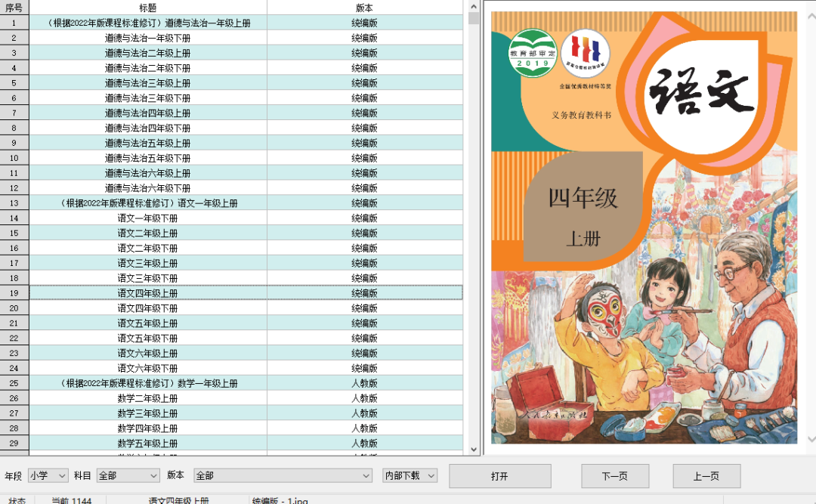Click the list scrollbar down arrow
Screen dimensions: 816x504
point(474,450)
